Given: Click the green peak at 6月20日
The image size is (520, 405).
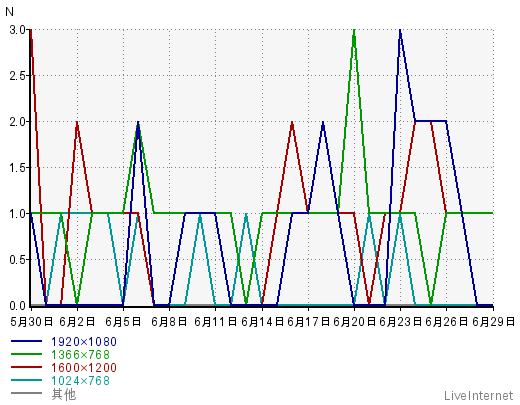Looking at the screenshot, I should coord(354,31).
